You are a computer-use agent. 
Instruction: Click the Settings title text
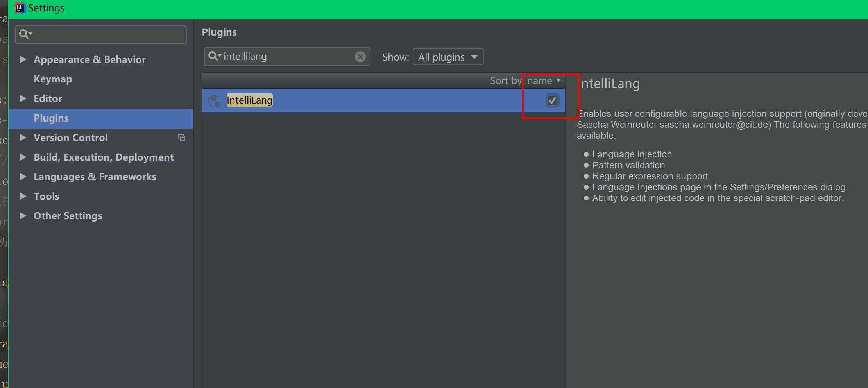point(46,8)
